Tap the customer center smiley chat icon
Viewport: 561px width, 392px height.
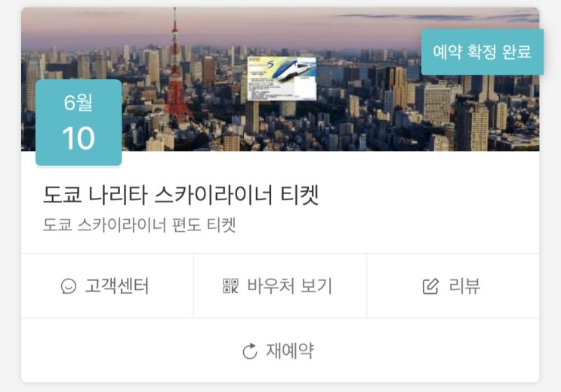pyautogui.click(x=69, y=286)
